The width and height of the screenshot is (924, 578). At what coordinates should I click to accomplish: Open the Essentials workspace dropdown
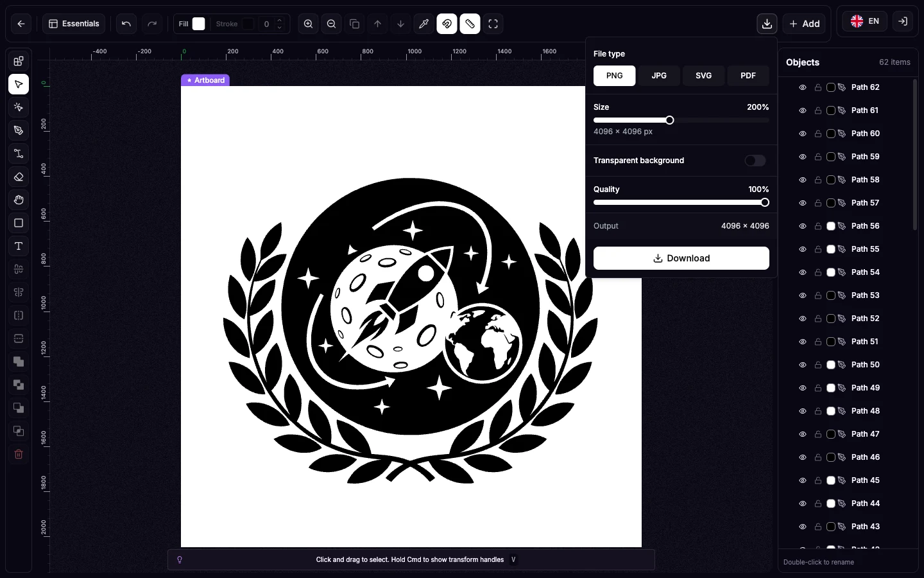point(74,24)
